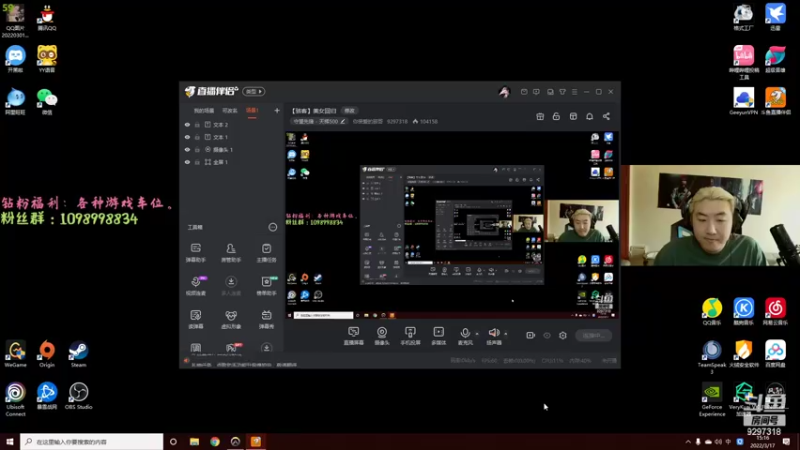
Task: Click the Windows taskbar search box
Action: tap(92, 442)
